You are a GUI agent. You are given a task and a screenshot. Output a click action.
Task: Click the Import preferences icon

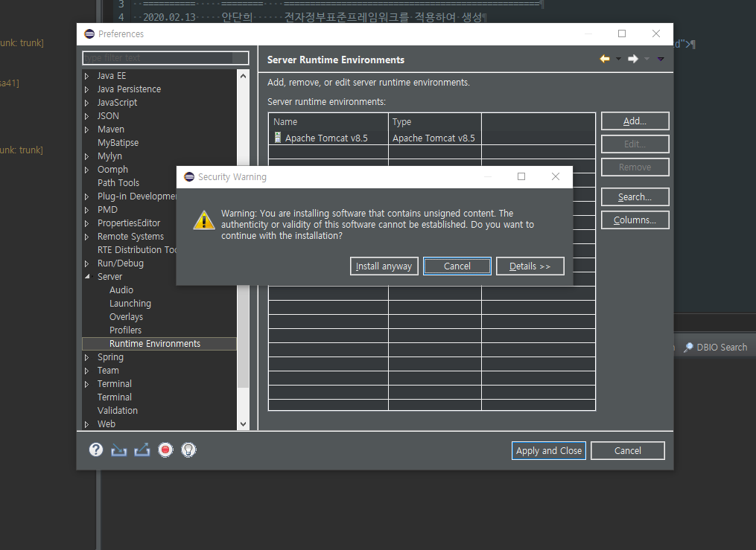point(119,450)
